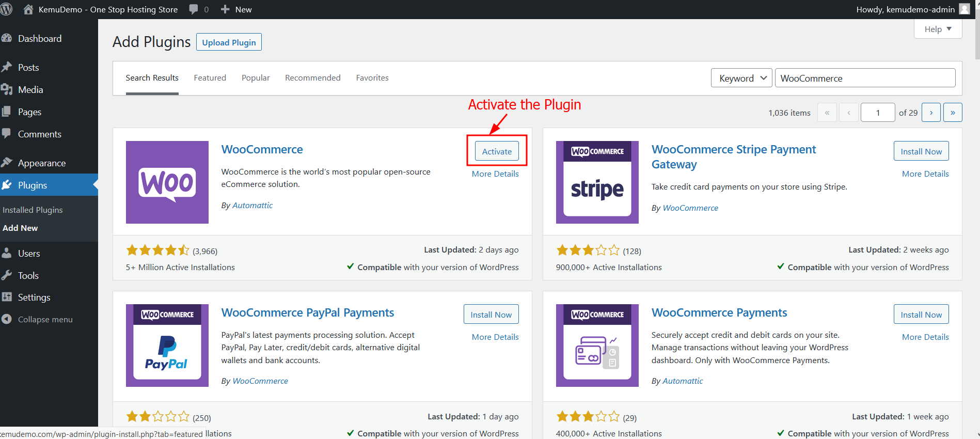Switch to the Favorites tab

coord(372,77)
